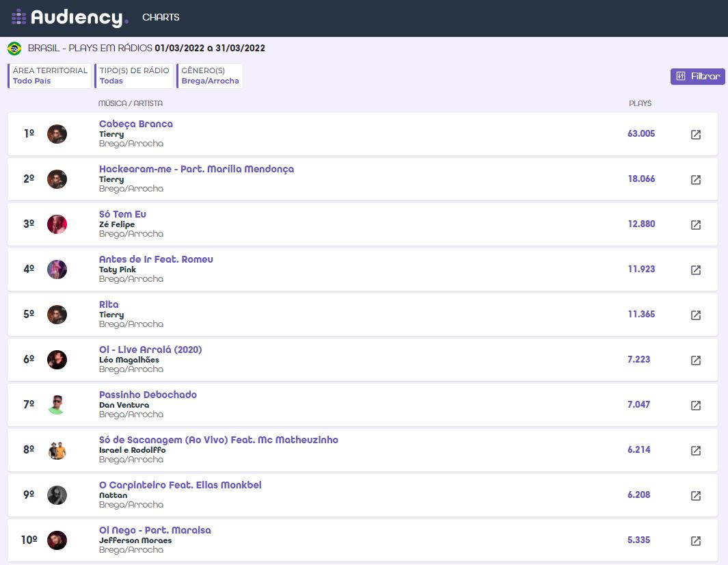Open external link for Rita row
The height and width of the screenshot is (565, 728).
[x=695, y=315]
